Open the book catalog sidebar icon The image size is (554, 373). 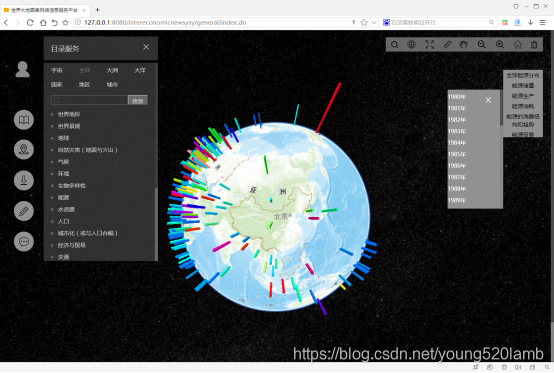point(24,120)
